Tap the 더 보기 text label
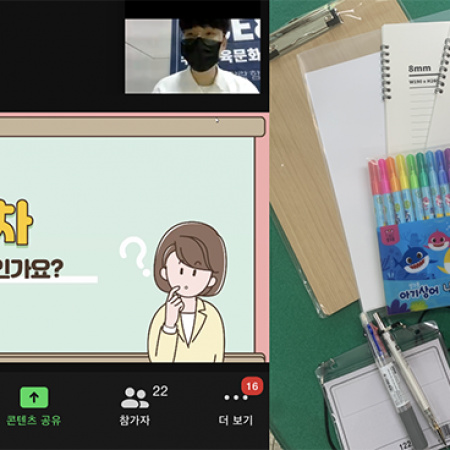 [236, 420]
